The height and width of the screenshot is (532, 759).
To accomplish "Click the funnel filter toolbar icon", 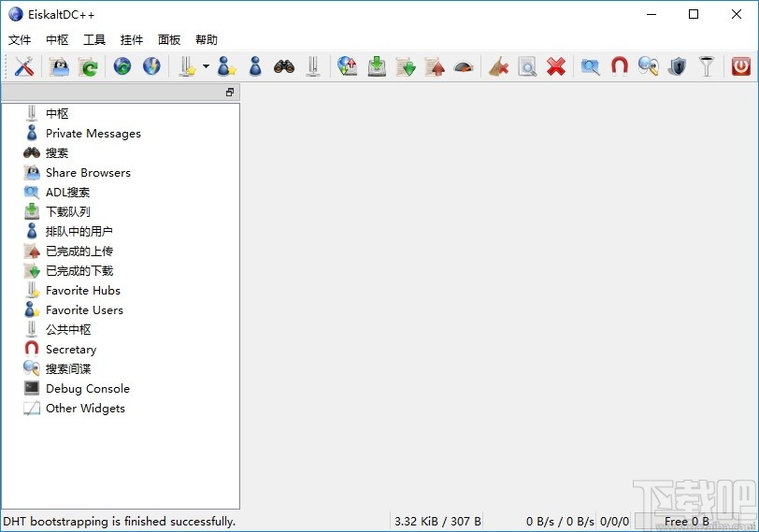I will tap(707, 66).
